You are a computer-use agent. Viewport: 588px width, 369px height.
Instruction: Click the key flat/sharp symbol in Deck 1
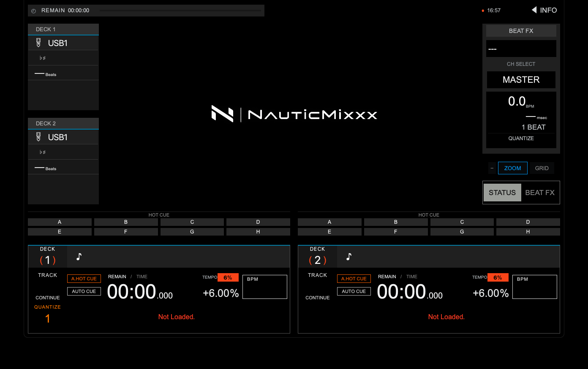(43, 58)
